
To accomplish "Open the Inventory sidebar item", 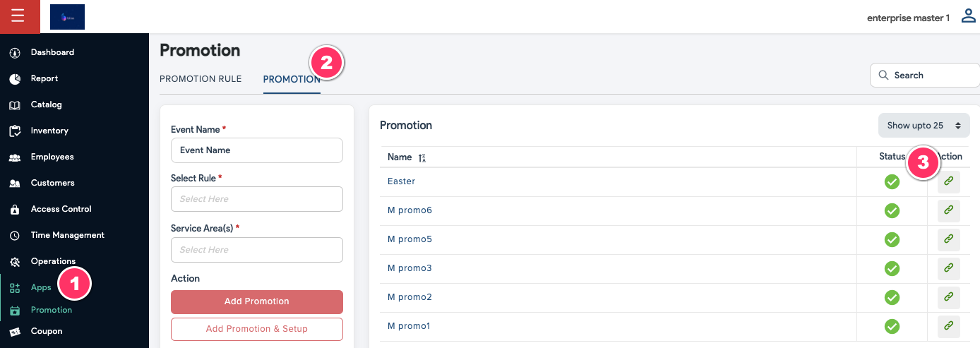I will pyautogui.click(x=49, y=131).
